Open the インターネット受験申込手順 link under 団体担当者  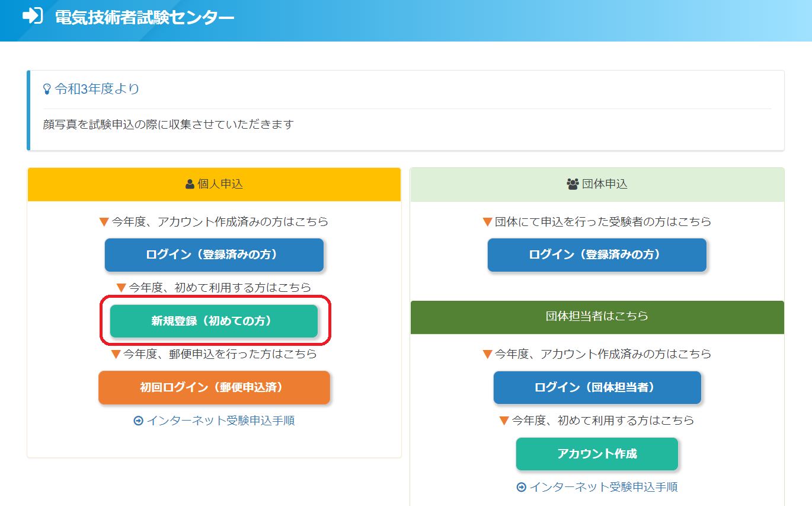[x=603, y=488]
